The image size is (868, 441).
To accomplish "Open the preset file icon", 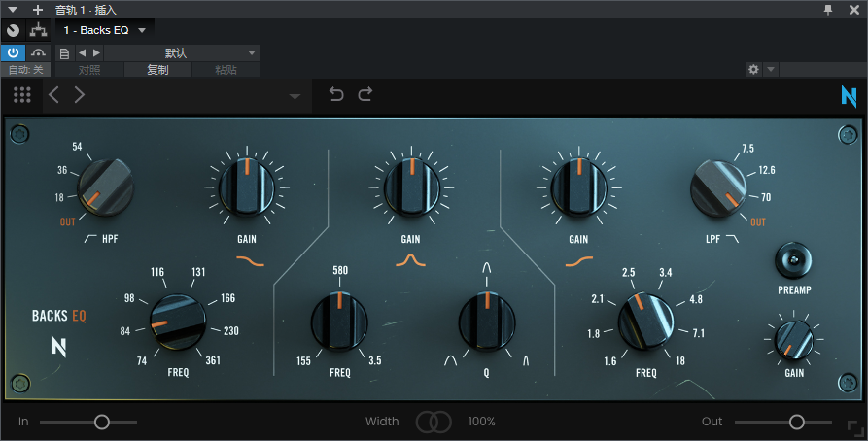I will pyautogui.click(x=65, y=53).
